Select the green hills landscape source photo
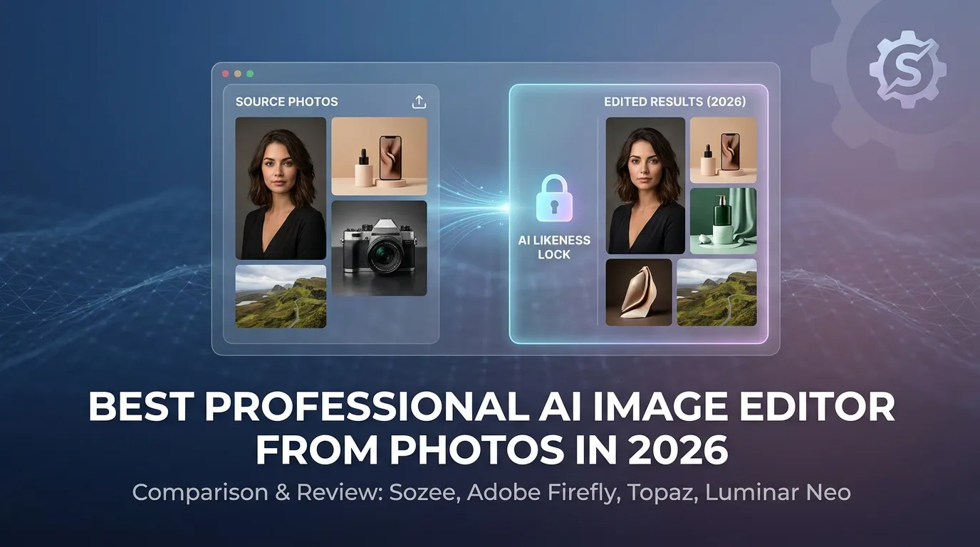980x547 pixels. pyautogui.click(x=281, y=296)
